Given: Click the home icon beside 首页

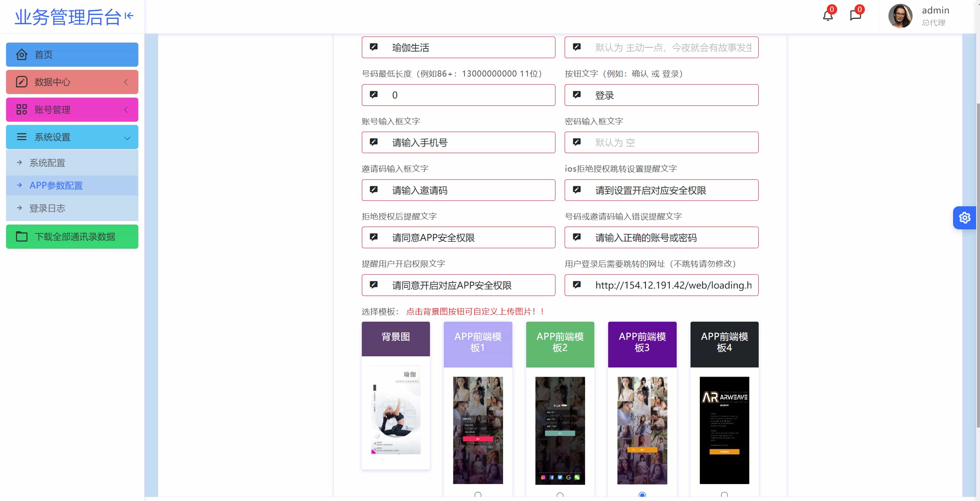Looking at the screenshot, I should [x=22, y=55].
